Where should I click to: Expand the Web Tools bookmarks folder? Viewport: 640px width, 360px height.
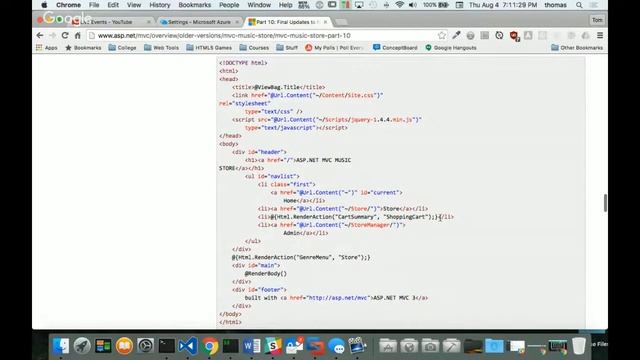pyautogui.click(x=162, y=48)
